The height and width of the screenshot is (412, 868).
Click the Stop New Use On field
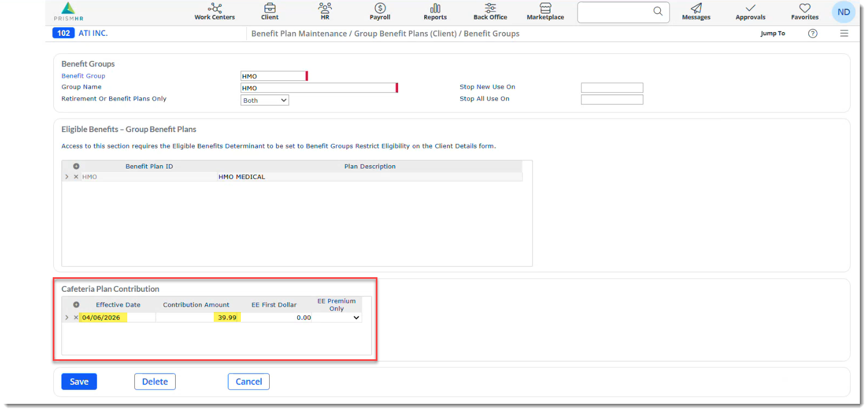pyautogui.click(x=612, y=88)
